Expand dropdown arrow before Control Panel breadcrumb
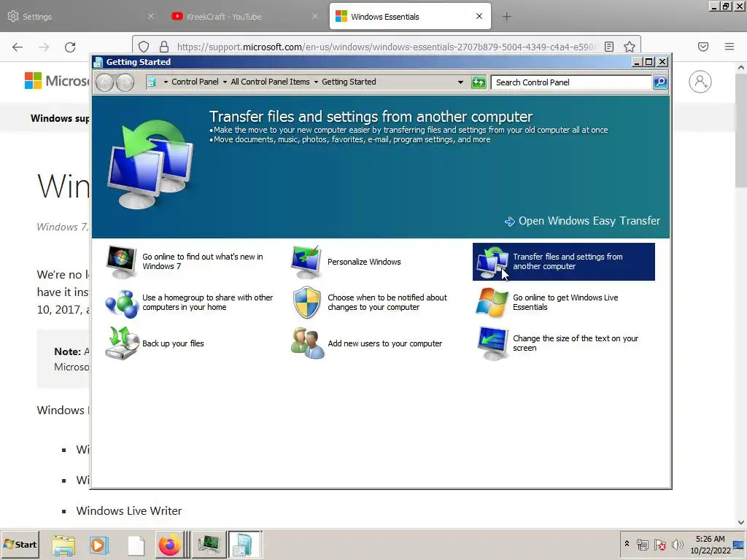 (x=166, y=82)
